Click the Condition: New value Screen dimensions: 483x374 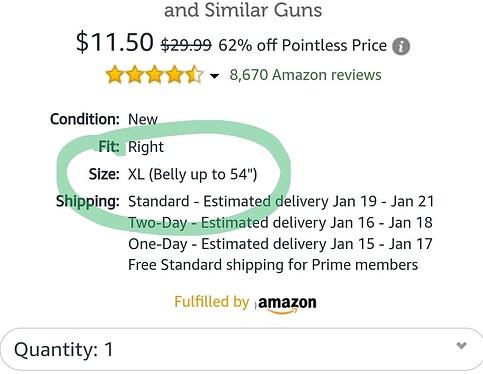[x=143, y=119]
